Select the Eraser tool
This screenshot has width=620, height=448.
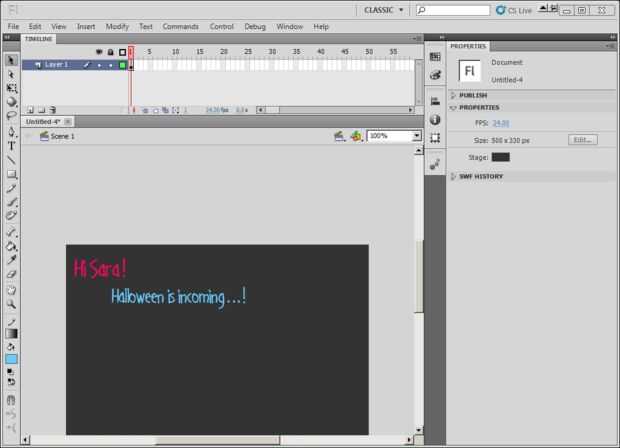point(11,274)
